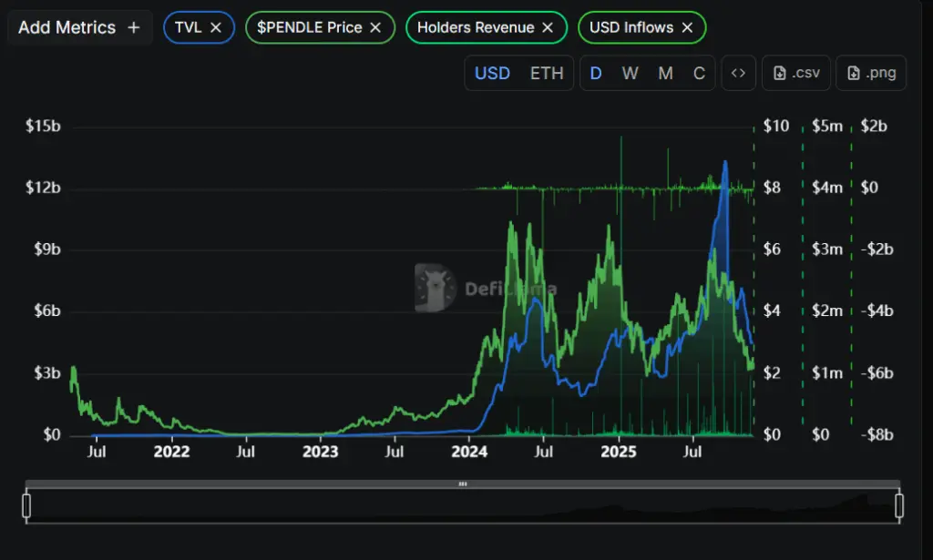Click the DefiLlama watermark logo on chart

(x=435, y=288)
